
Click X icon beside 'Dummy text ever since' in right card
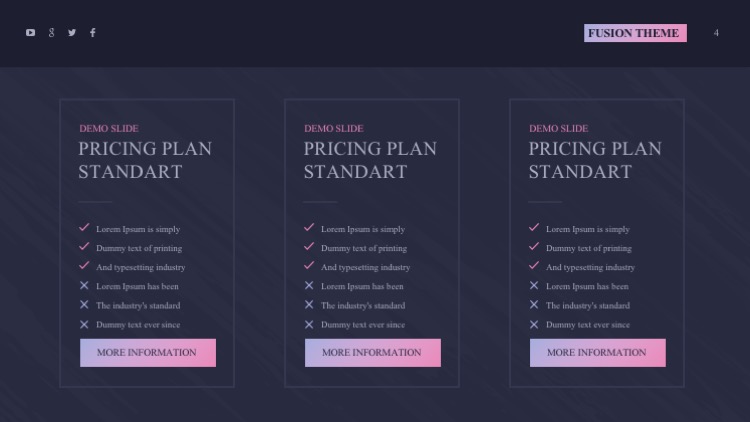click(x=534, y=324)
